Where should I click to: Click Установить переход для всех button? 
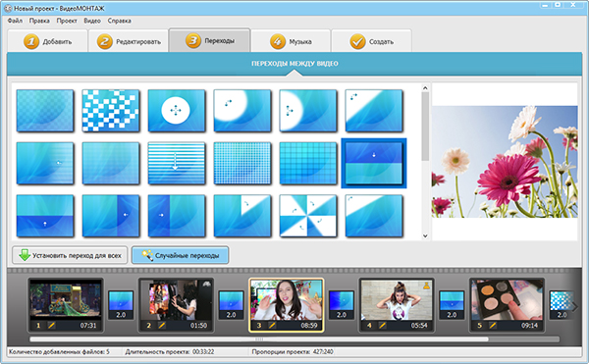[70, 255]
